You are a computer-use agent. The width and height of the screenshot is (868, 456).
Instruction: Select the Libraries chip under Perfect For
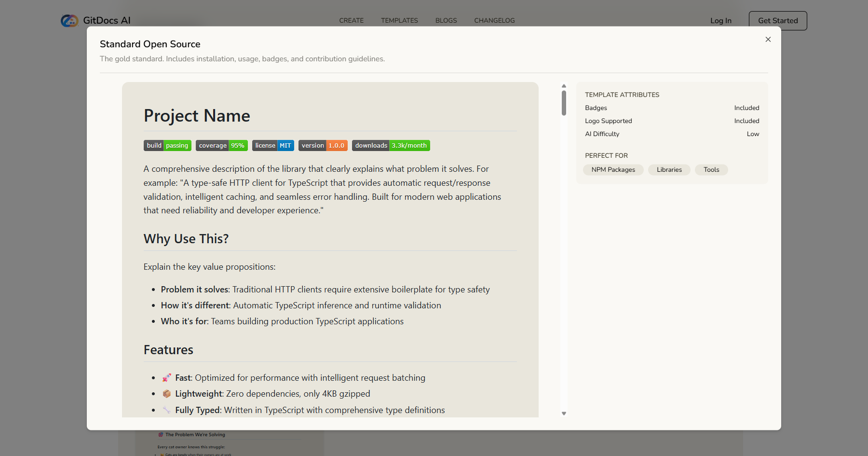click(669, 169)
